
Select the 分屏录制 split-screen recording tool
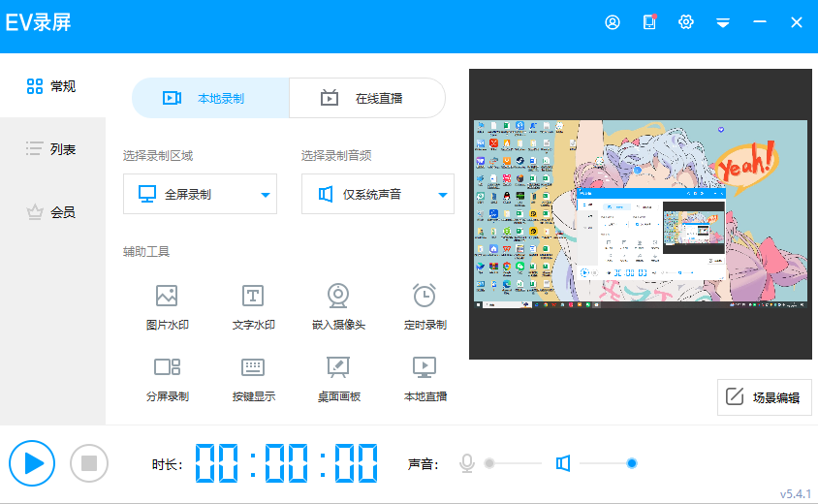coord(167,378)
